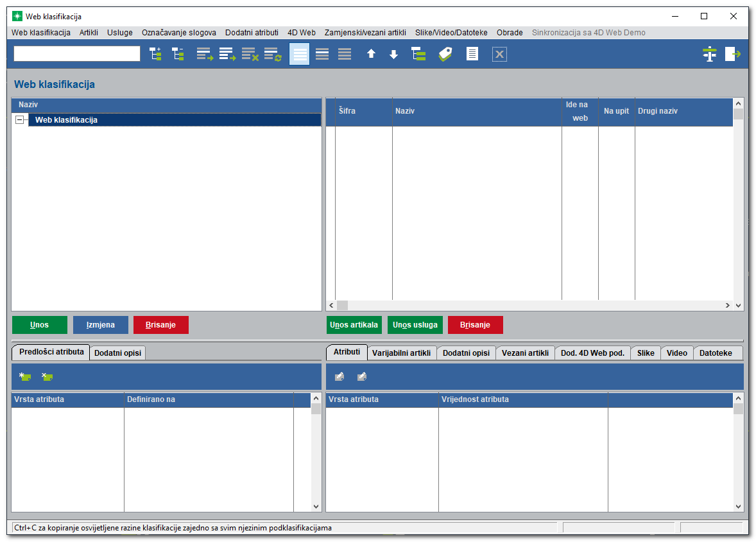The image size is (756, 542).
Task: Click the green signpost icon in toolbar
Action: click(709, 55)
